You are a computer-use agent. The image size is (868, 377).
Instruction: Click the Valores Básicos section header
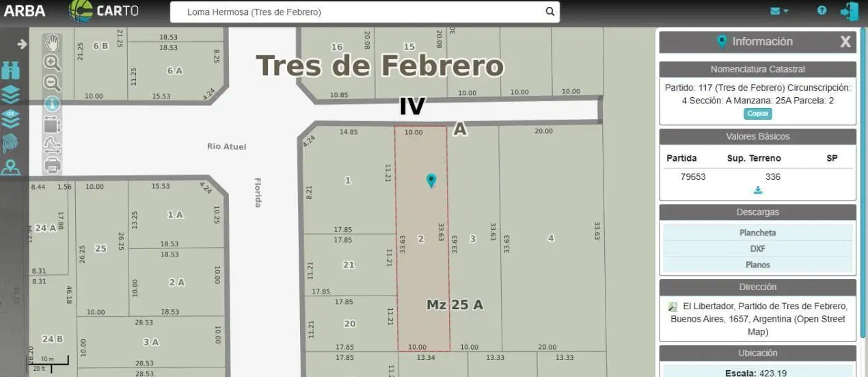pos(757,137)
